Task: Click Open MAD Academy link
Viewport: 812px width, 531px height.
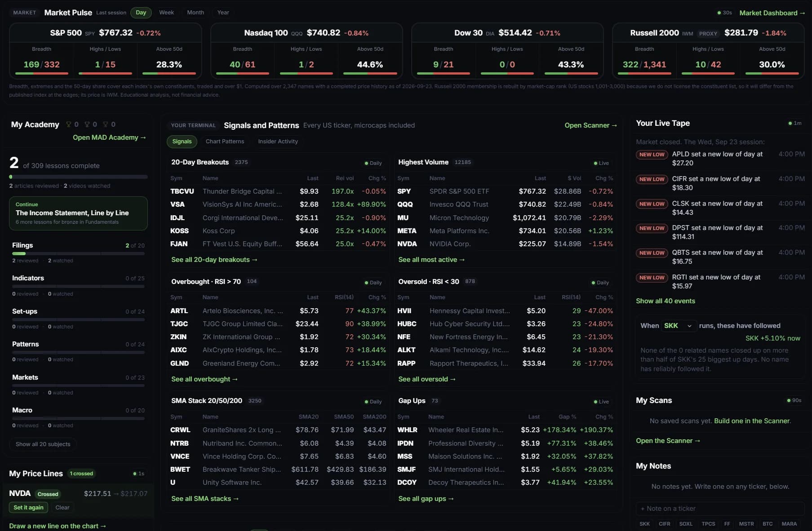Action: [109, 137]
